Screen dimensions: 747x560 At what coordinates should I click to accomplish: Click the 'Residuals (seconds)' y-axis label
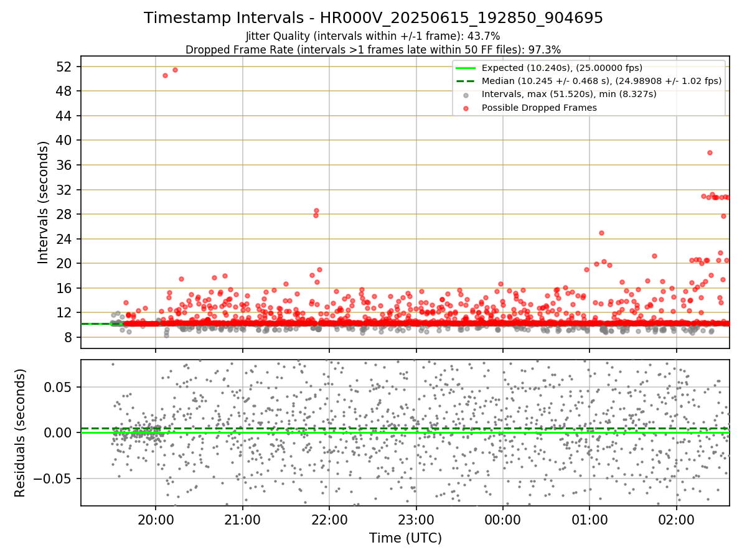20,433
